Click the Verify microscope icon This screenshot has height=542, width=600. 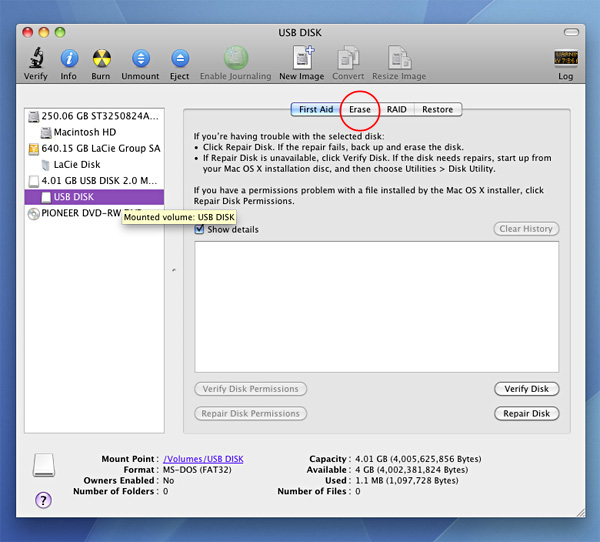tap(36, 58)
